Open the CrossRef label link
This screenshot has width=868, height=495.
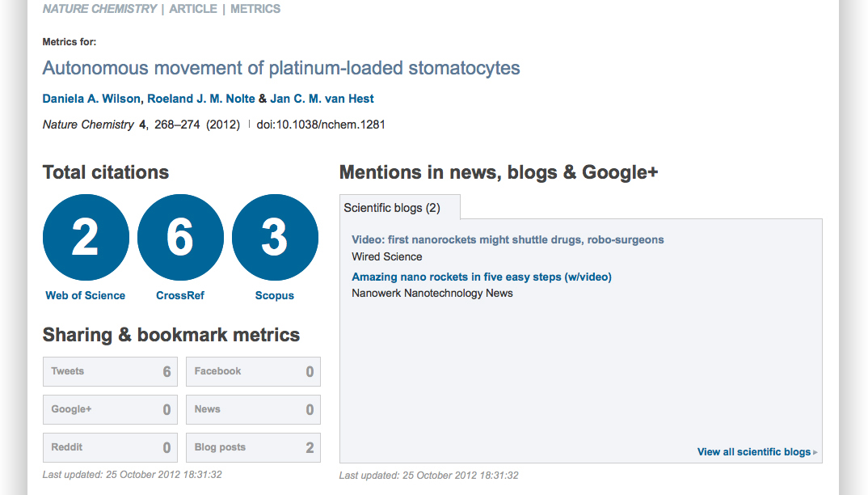(x=180, y=296)
